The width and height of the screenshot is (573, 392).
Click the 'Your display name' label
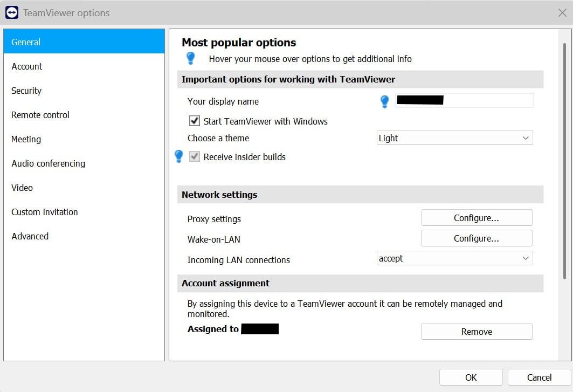click(223, 101)
